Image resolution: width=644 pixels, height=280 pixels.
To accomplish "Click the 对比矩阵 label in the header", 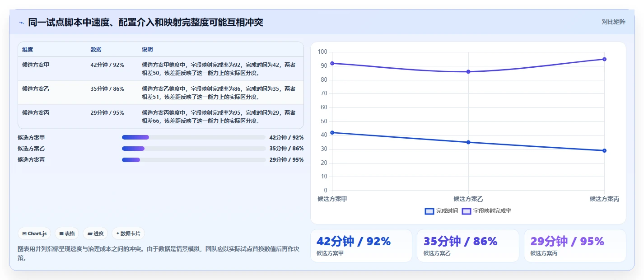I will (x=614, y=22).
